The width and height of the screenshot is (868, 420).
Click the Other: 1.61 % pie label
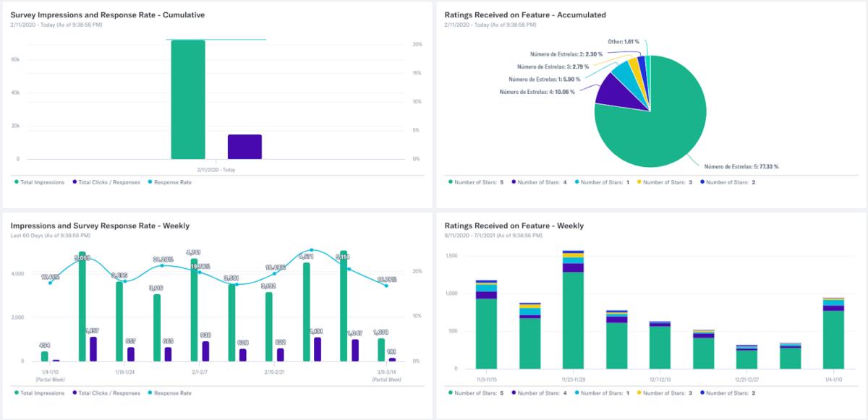(x=625, y=42)
